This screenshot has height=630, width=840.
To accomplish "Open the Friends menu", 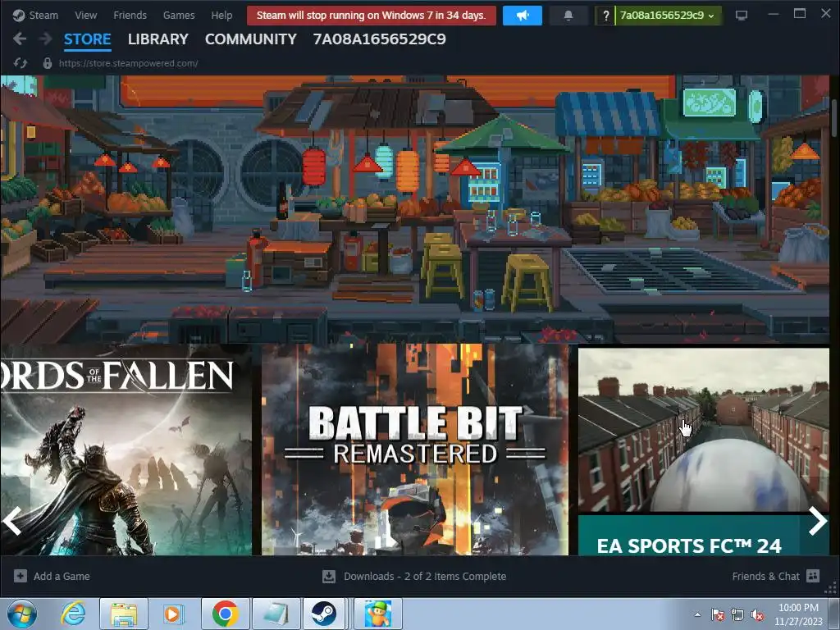I will (130, 15).
